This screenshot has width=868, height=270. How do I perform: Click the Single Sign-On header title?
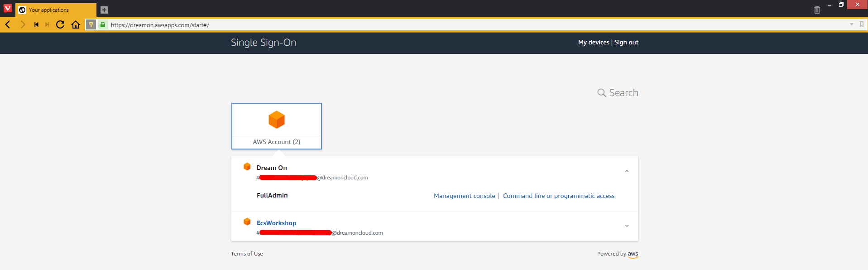tap(264, 43)
